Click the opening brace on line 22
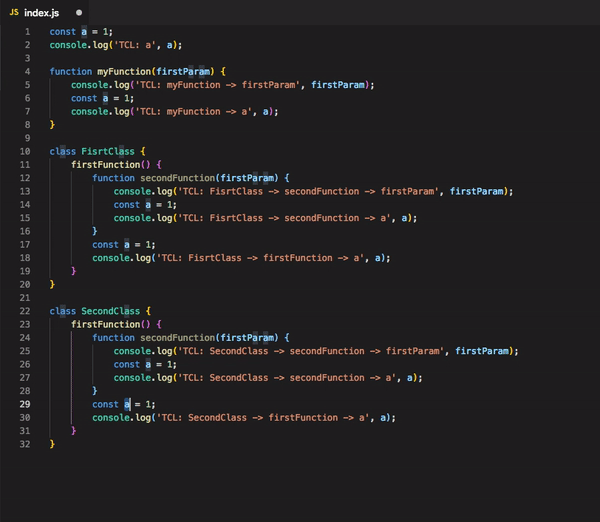Screen dimensions: 600x522 (148, 311)
